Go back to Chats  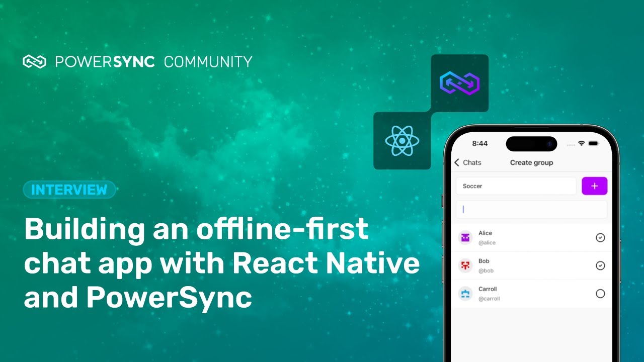coord(467,162)
